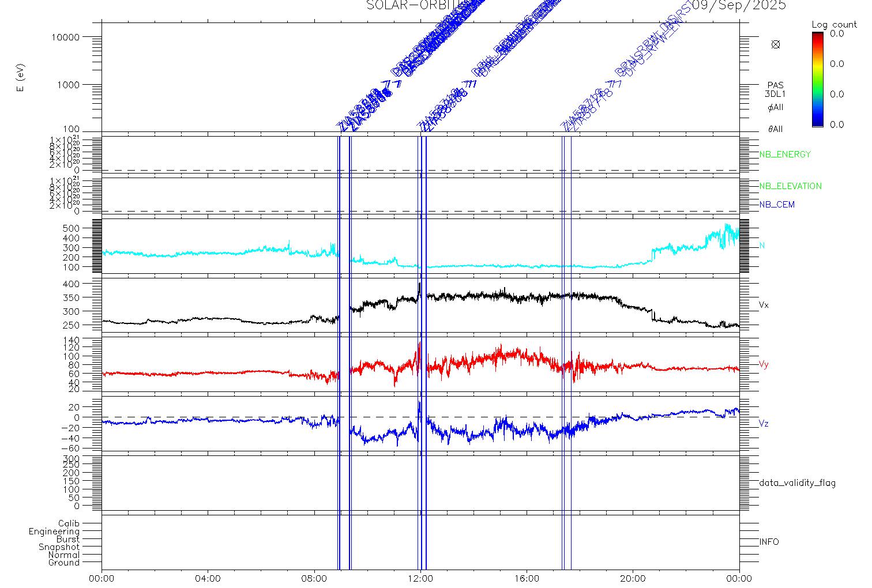Click the 500 tick on N panel

[72, 228]
